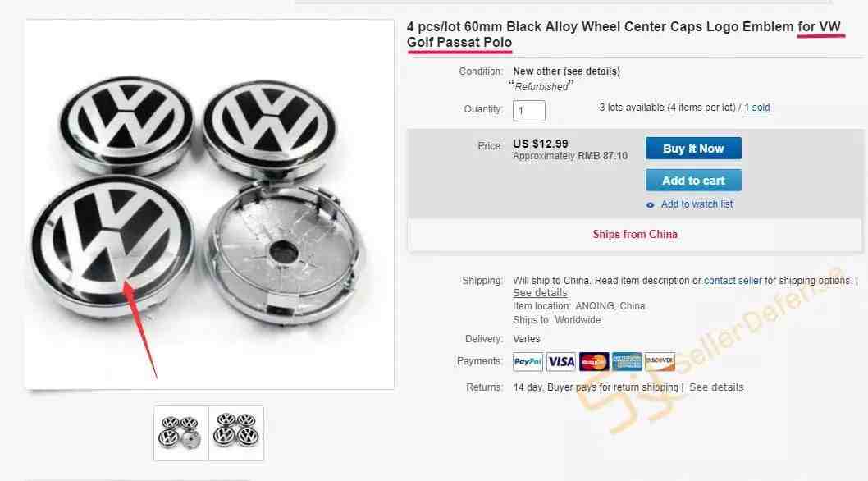Select the second product thumbnail with four caps
Image resolution: width=868 pixels, height=481 pixels.
(236, 433)
